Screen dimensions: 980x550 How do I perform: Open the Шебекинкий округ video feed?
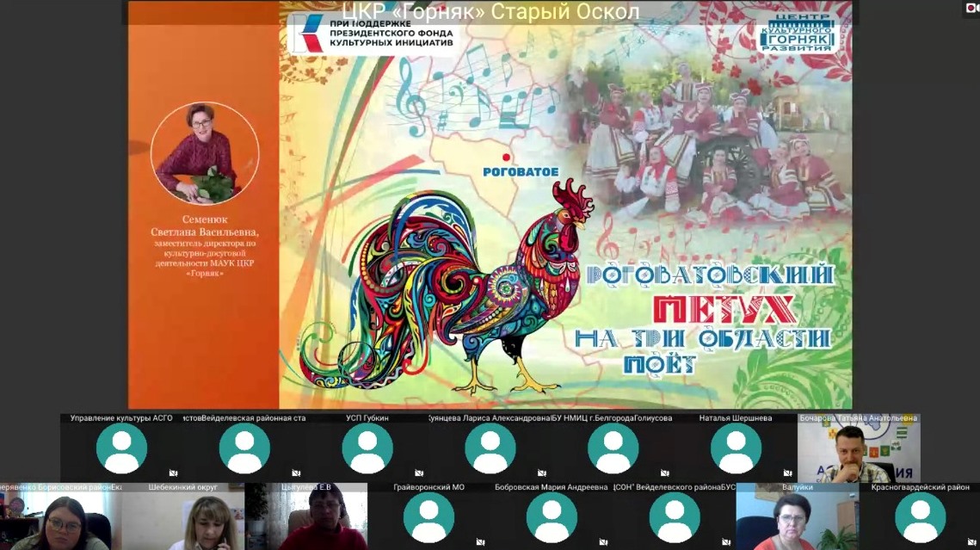pyautogui.click(x=183, y=516)
